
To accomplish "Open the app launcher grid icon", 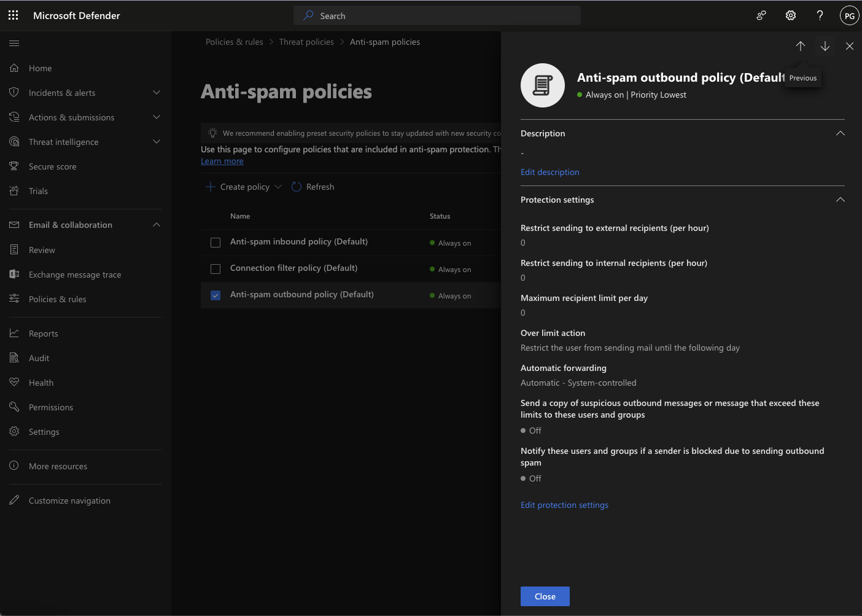I will tap(14, 15).
